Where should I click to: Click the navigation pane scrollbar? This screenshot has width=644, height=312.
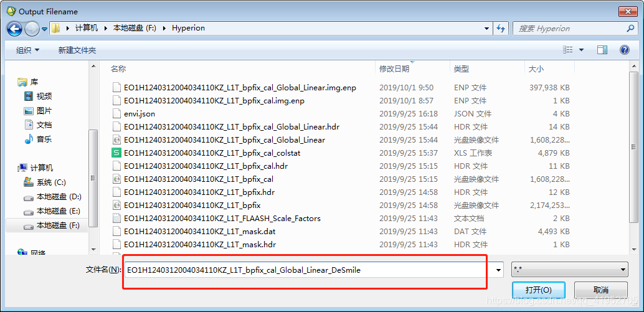pyautogui.click(x=93, y=178)
